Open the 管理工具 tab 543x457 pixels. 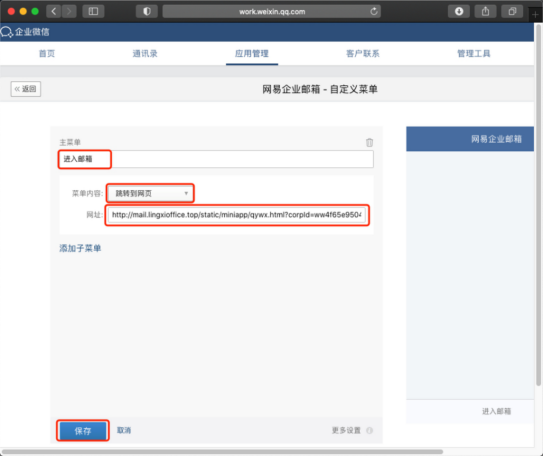tap(474, 53)
